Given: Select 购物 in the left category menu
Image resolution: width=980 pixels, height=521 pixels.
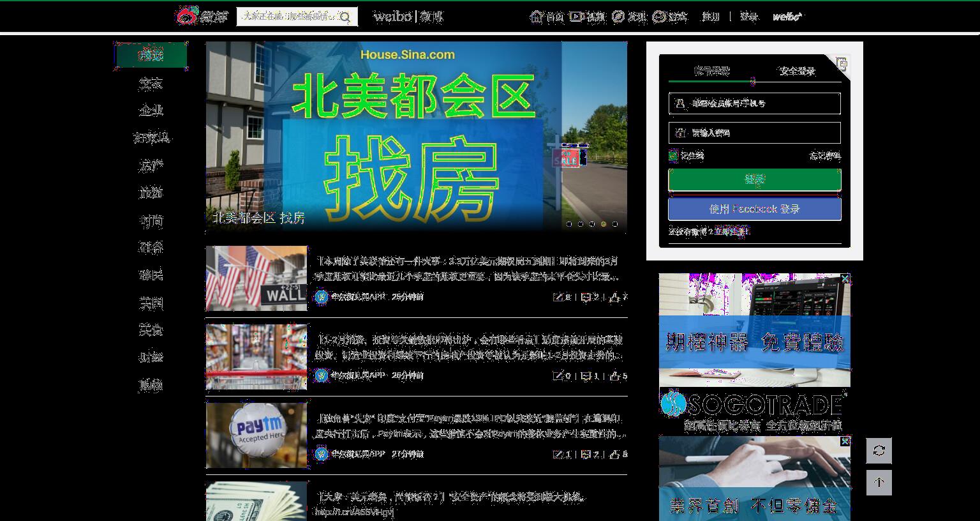Looking at the screenshot, I should (x=151, y=385).
